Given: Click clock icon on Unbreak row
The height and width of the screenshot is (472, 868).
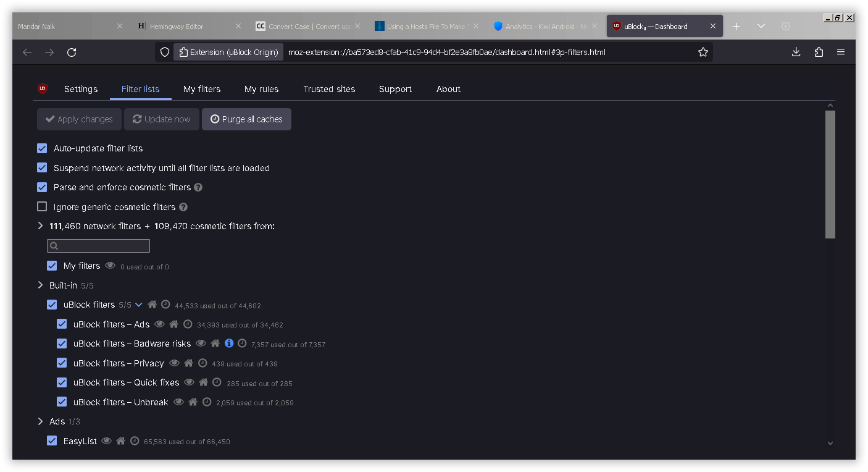Looking at the screenshot, I should click(207, 402).
